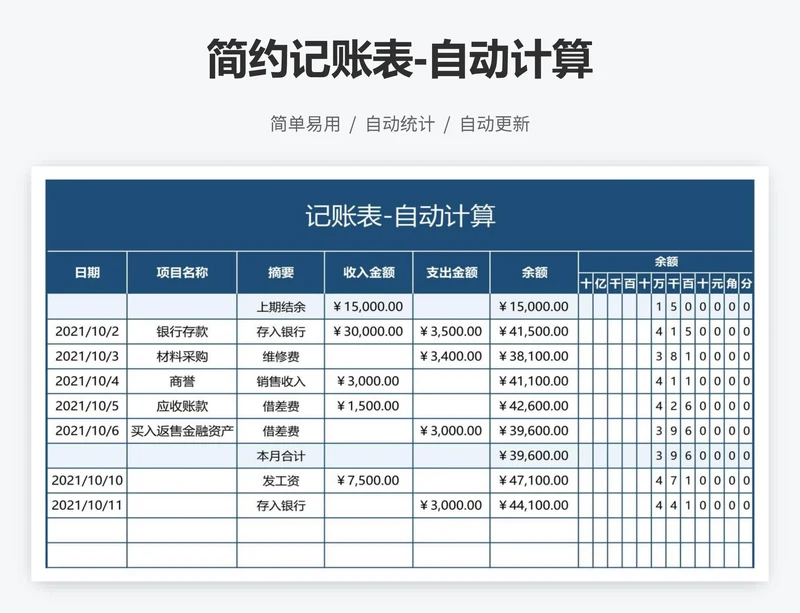Select the 上期结余 summary cell
Viewport: 800px width, 613px height.
[281, 307]
